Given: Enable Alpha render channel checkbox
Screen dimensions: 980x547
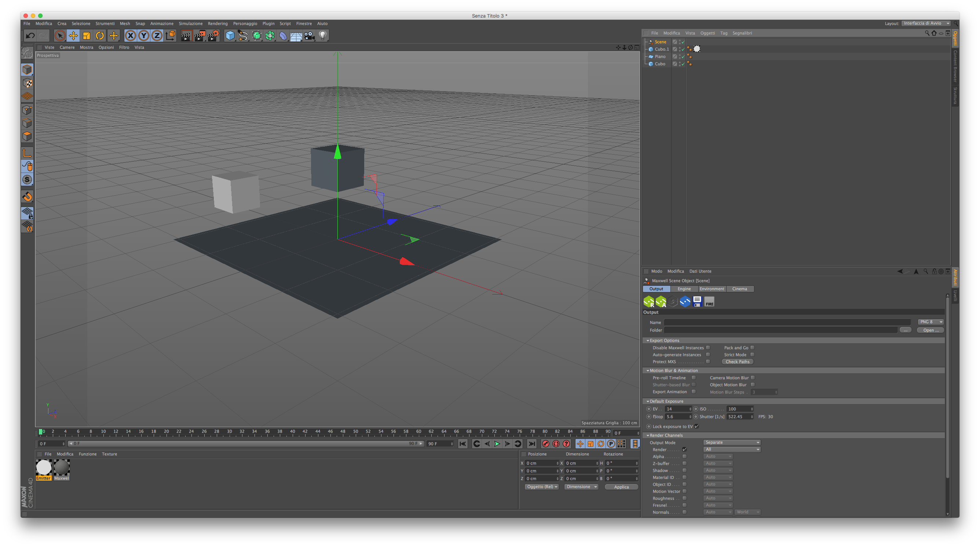Looking at the screenshot, I should (684, 457).
